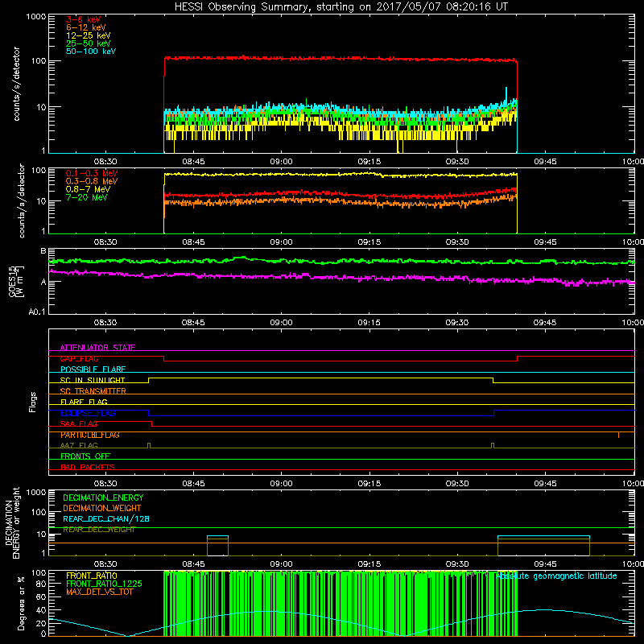The image size is (644, 644).
Task: Click the FLARE_FLAG label
Action: pyautogui.click(x=84, y=402)
